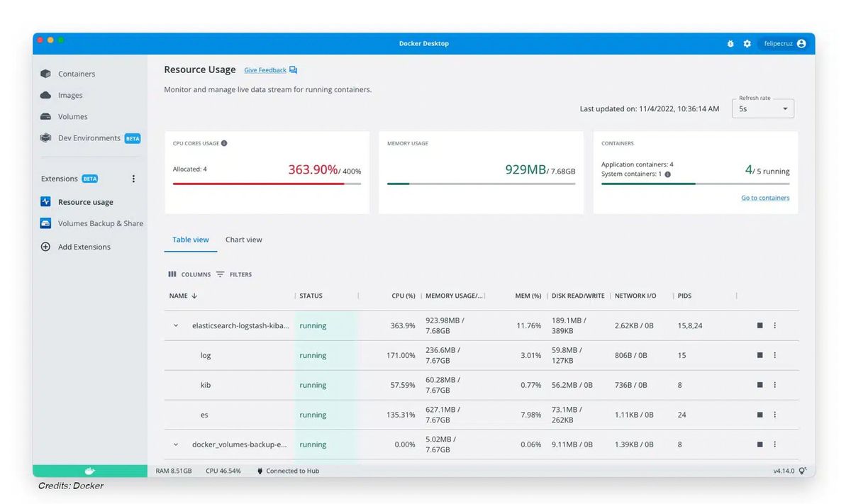Click the 171.00% CPU cell for log
851x504 pixels.
(400, 356)
